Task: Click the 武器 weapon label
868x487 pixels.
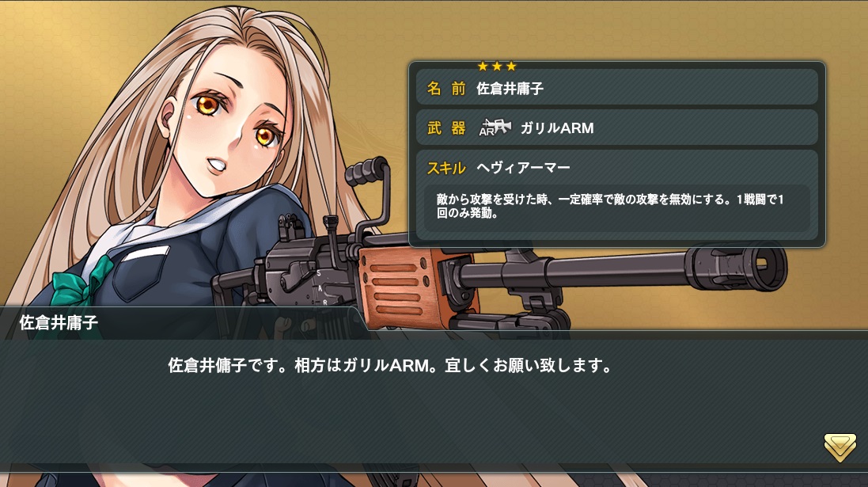Action: tap(446, 128)
